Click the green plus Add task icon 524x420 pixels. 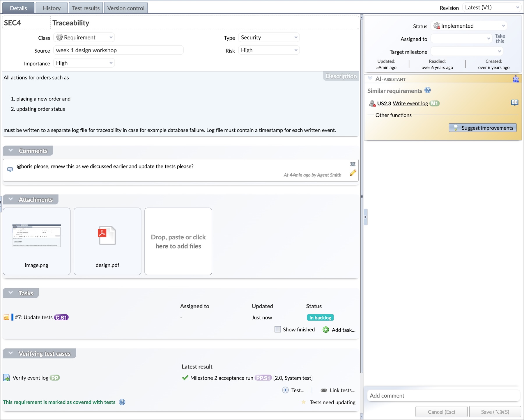[326, 330]
